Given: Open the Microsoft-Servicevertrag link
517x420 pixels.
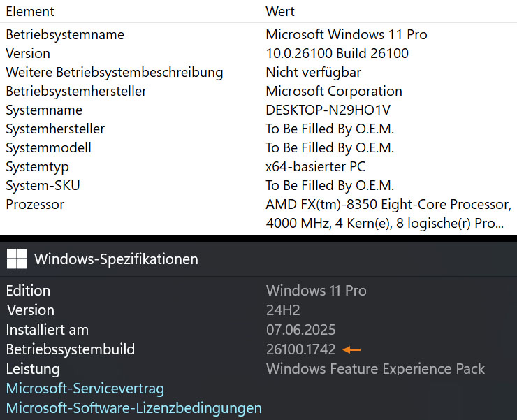Looking at the screenshot, I should 85,389.
